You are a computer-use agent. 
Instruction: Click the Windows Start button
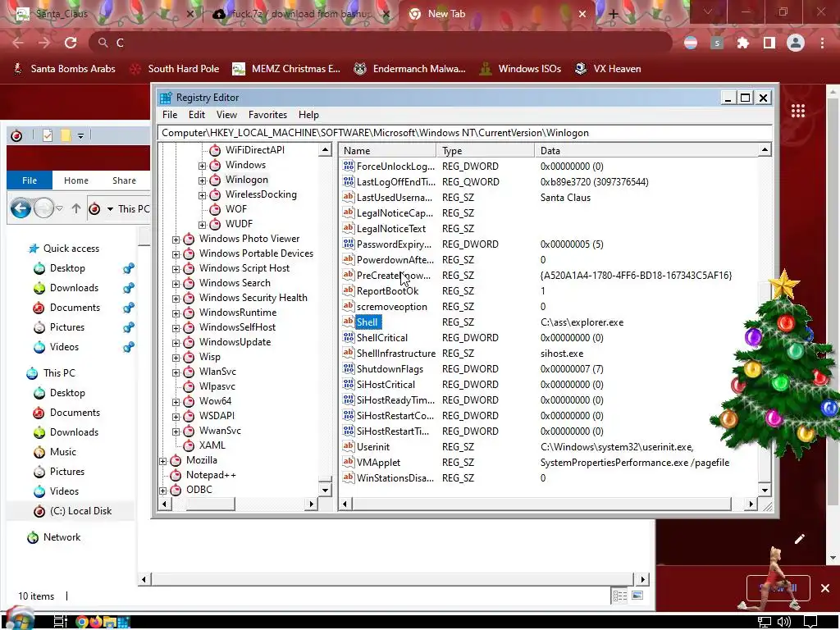coord(20,620)
